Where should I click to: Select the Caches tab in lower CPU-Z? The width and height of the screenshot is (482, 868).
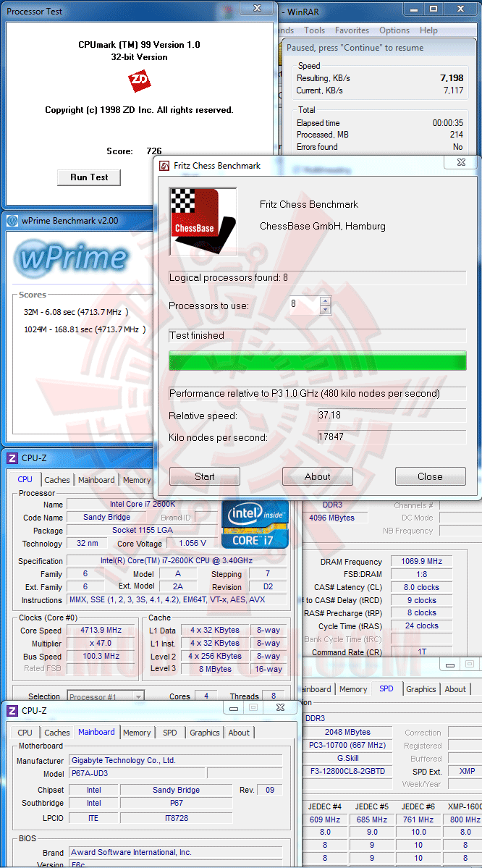[x=57, y=733]
